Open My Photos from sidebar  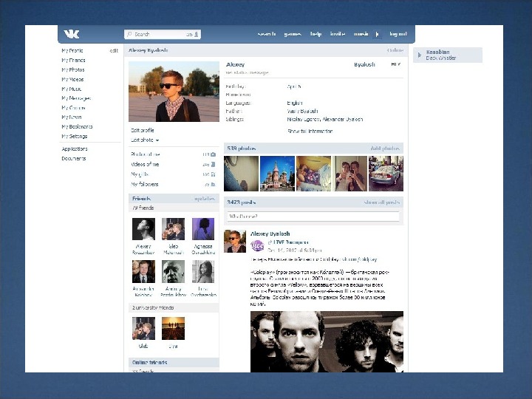pos(73,69)
